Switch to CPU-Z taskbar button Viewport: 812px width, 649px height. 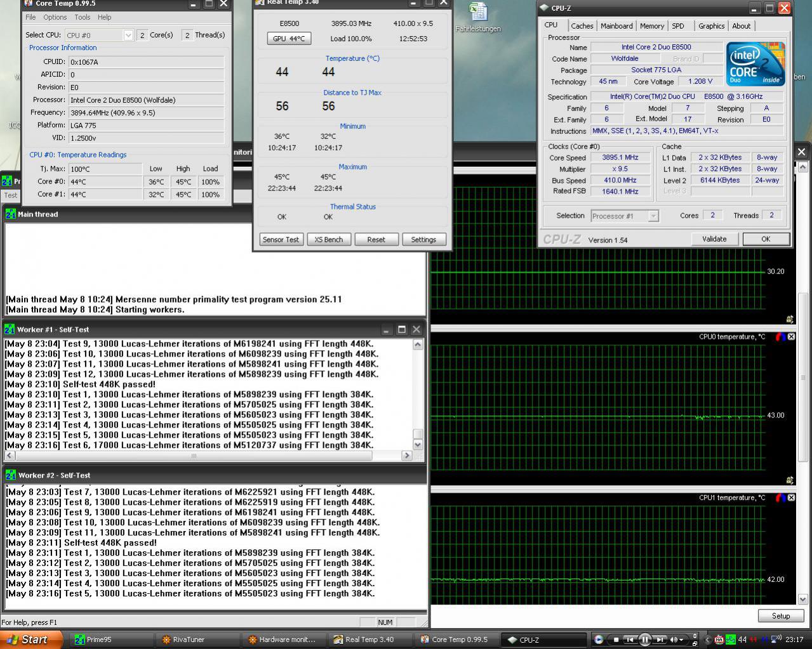pos(543,639)
